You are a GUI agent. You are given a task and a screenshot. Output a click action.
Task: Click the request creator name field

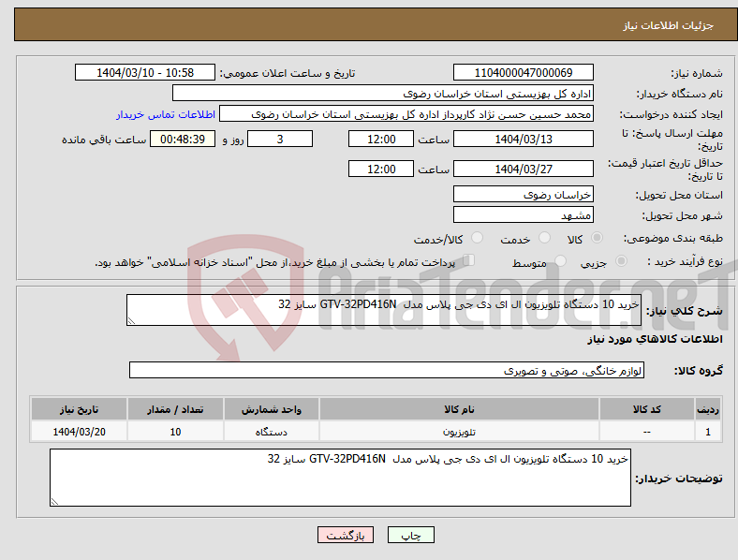(x=406, y=114)
